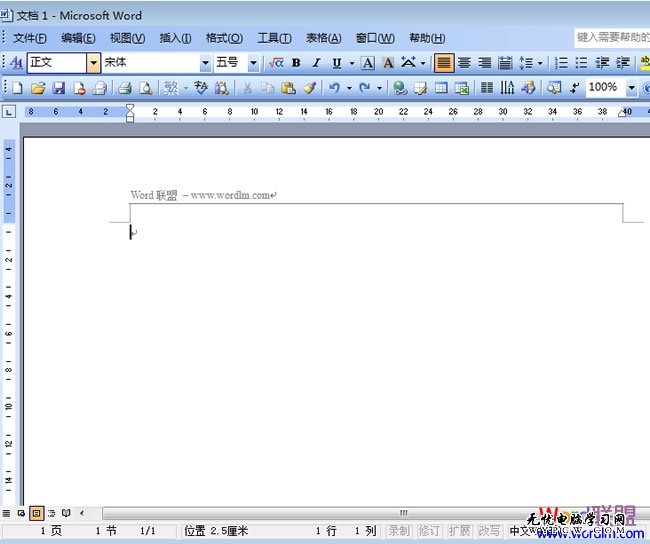Viewport: 650px width, 544px height.
Task: Insert a hyperlink with globe icon
Action: 400,88
